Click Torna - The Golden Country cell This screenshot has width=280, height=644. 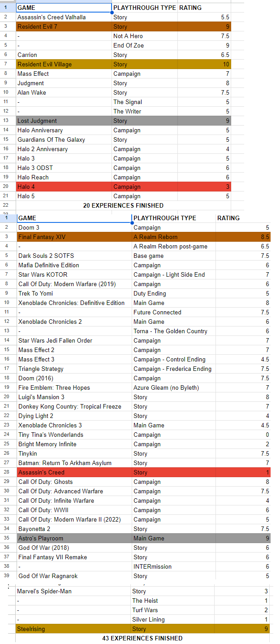pos(173,331)
